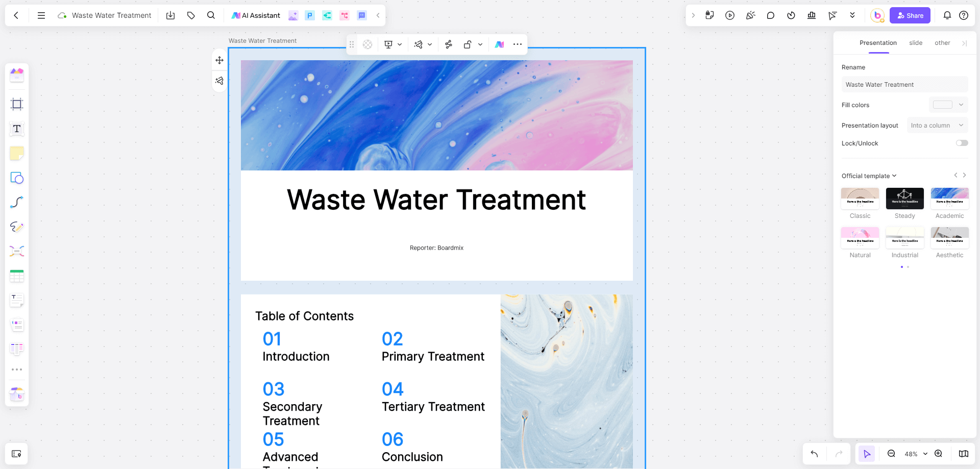Select the Pen drawing tool
The image size is (980, 469).
pos(17,227)
